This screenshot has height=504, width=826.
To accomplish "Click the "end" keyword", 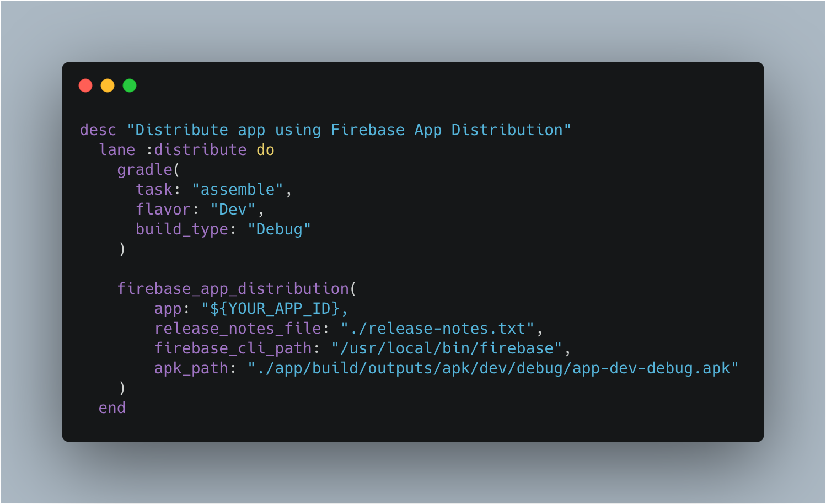I will coord(112,408).
